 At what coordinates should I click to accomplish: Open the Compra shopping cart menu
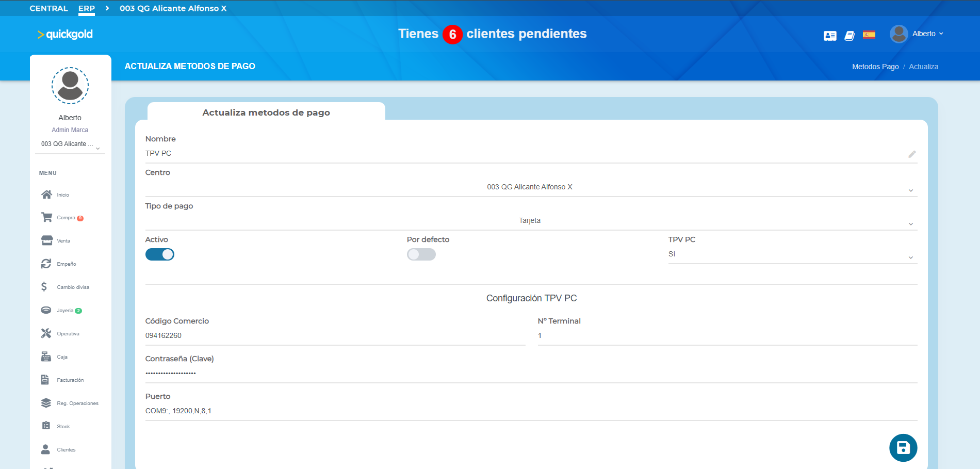(x=47, y=217)
